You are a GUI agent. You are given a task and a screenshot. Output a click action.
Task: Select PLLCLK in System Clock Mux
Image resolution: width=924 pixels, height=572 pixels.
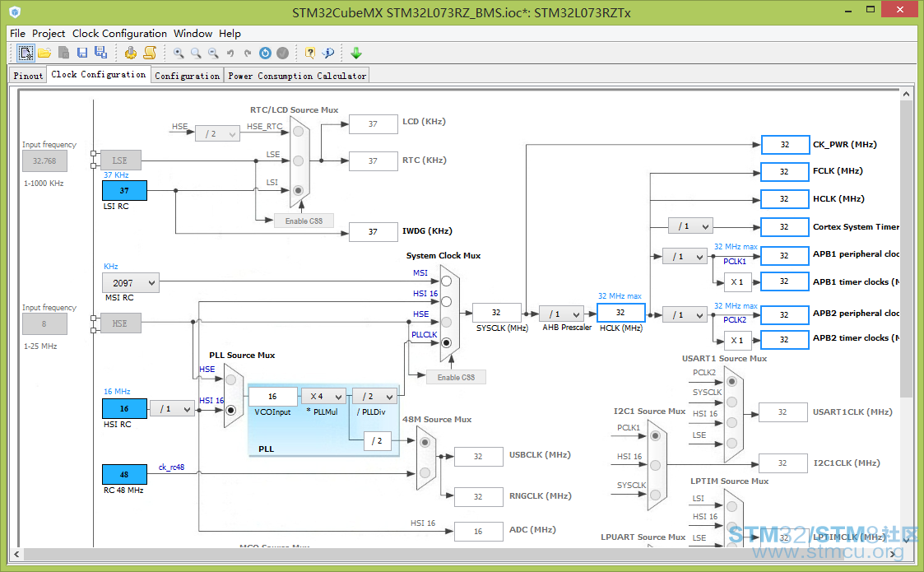(x=446, y=342)
